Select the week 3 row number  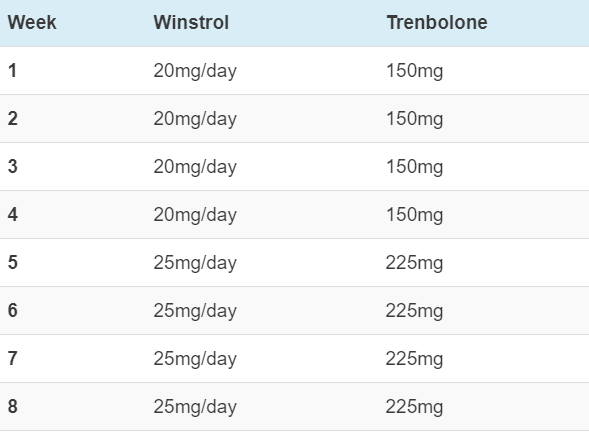[12, 166]
